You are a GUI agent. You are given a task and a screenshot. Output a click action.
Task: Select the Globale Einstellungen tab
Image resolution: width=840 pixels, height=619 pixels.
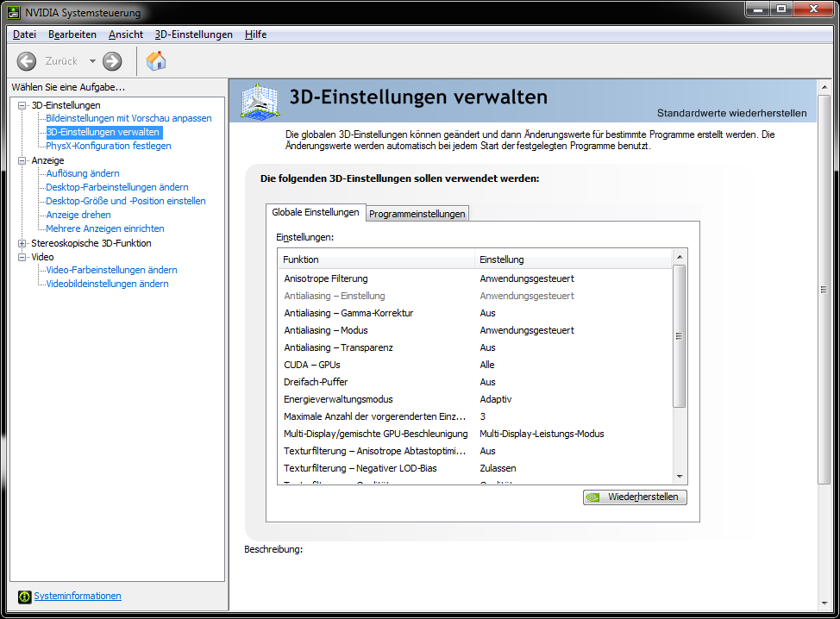tap(316, 212)
